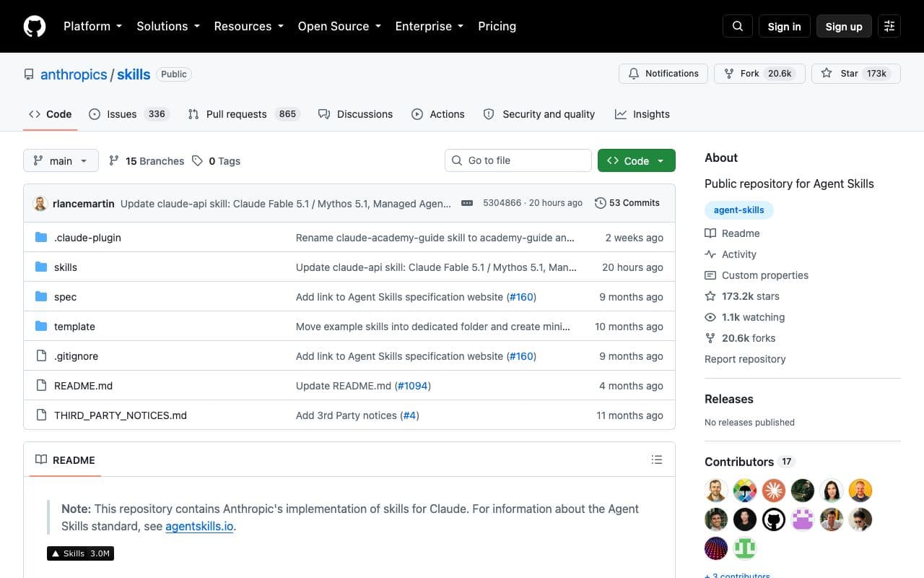The width and height of the screenshot is (924, 578).
Task: Click the .claude-plugin folder icon
Action: [x=41, y=238]
